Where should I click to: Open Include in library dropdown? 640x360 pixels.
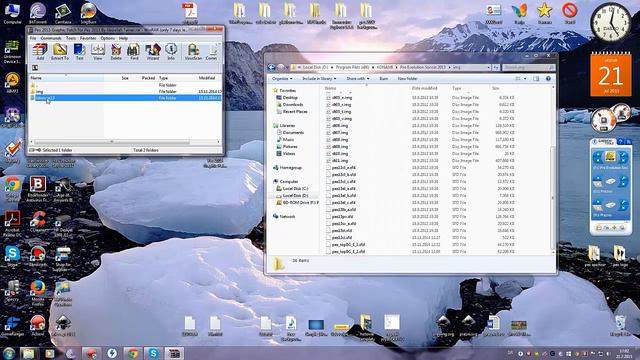(x=319, y=78)
